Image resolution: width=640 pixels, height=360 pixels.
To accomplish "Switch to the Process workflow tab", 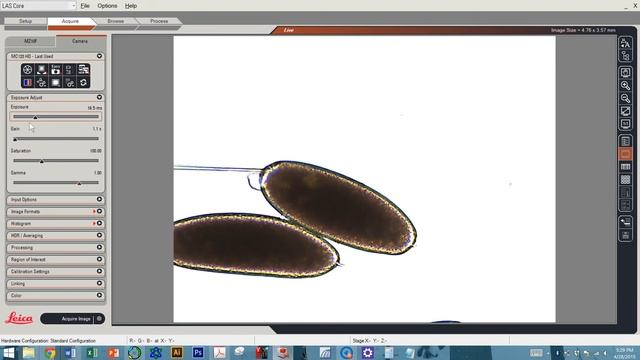I will tap(159, 21).
